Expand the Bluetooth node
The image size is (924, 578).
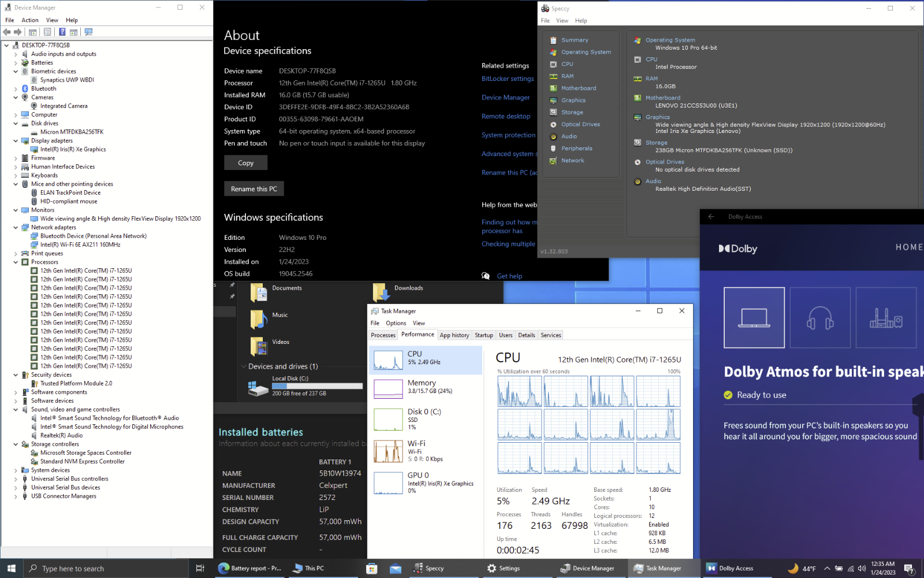click(x=16, y=89)
